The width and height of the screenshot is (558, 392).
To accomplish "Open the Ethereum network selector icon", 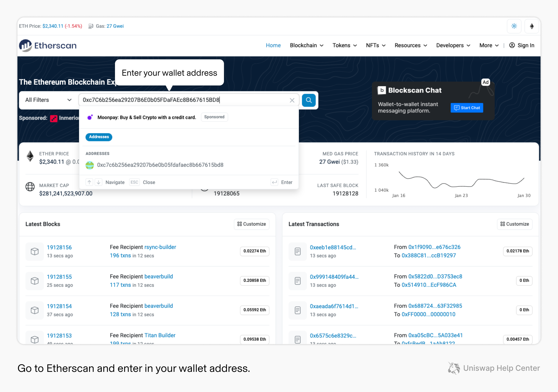I will coord(532,26).
